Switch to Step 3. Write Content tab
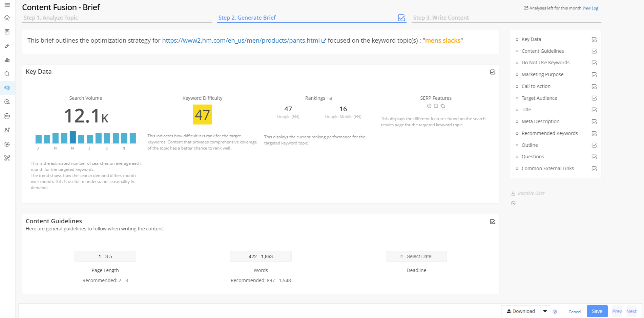 [441, 18]
